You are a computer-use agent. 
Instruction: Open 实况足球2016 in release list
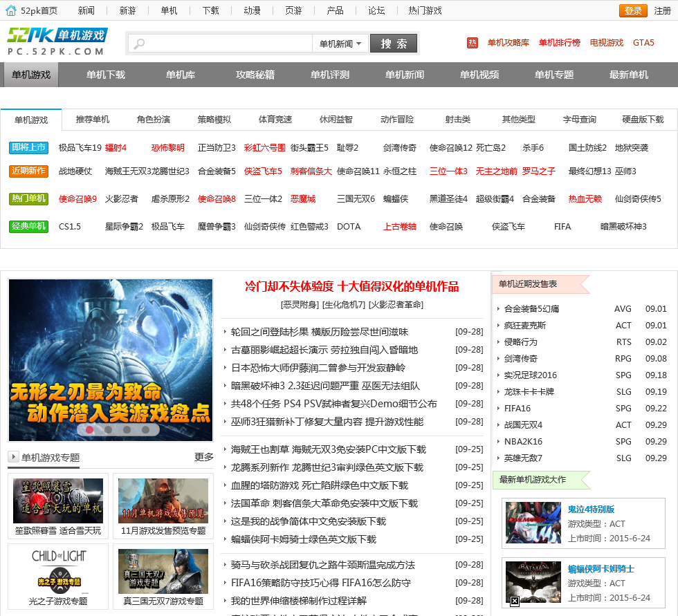pos(530,375)
